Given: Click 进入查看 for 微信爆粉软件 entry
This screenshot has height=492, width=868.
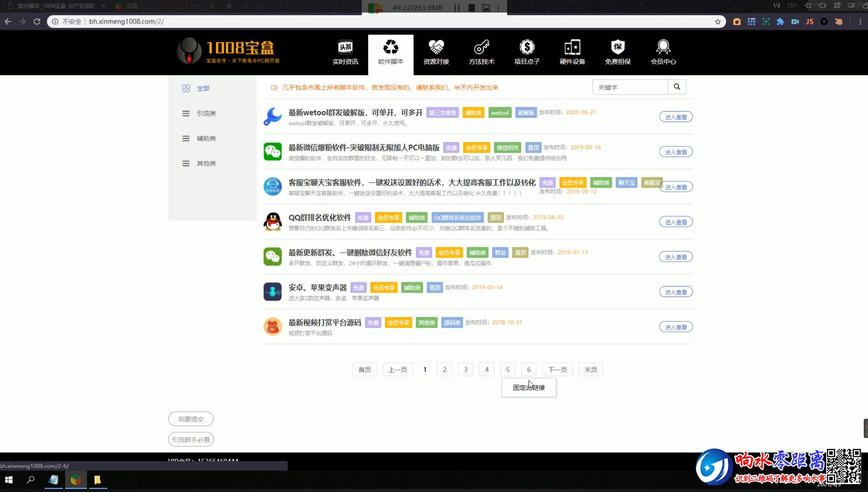Looking at the screenshot, I should click(x=676, y=152).
